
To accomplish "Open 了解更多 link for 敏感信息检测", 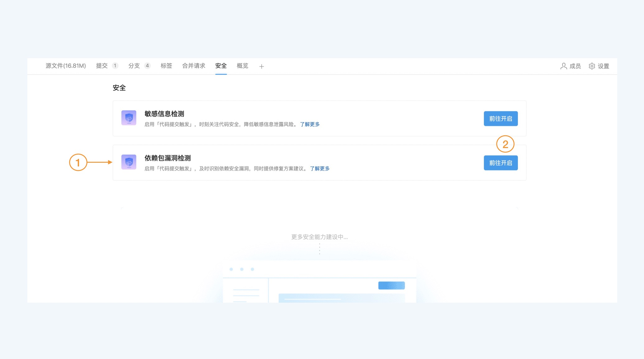I will pos(310,124).
